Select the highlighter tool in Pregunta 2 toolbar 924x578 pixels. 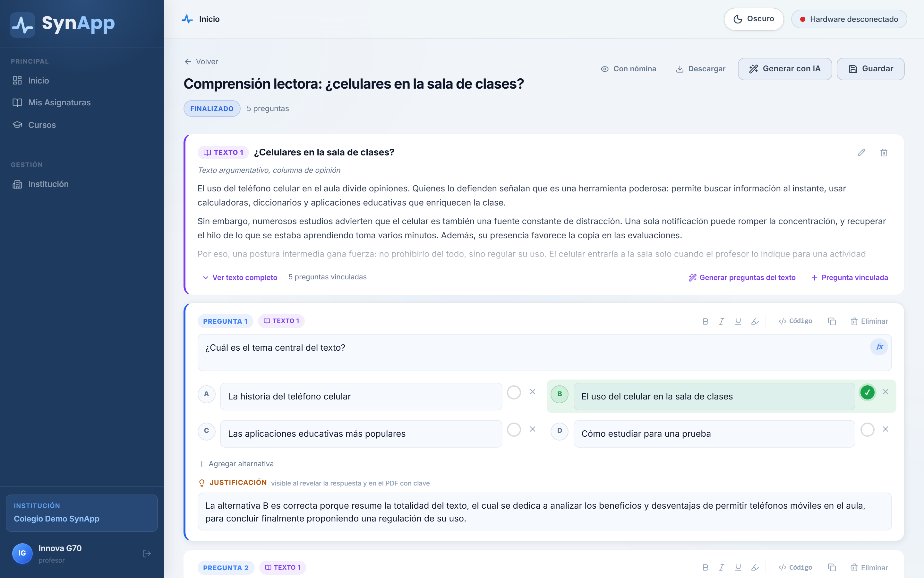[755, 568]
